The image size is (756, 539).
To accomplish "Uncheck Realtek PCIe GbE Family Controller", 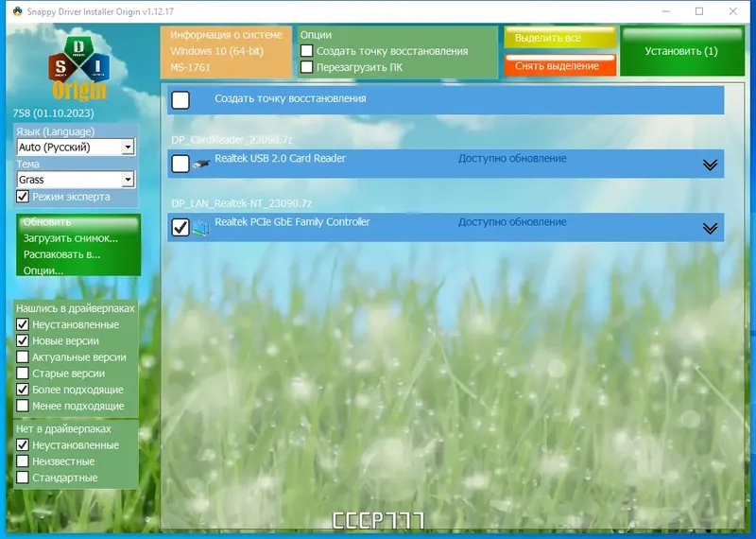I will (x=180, y=227).
